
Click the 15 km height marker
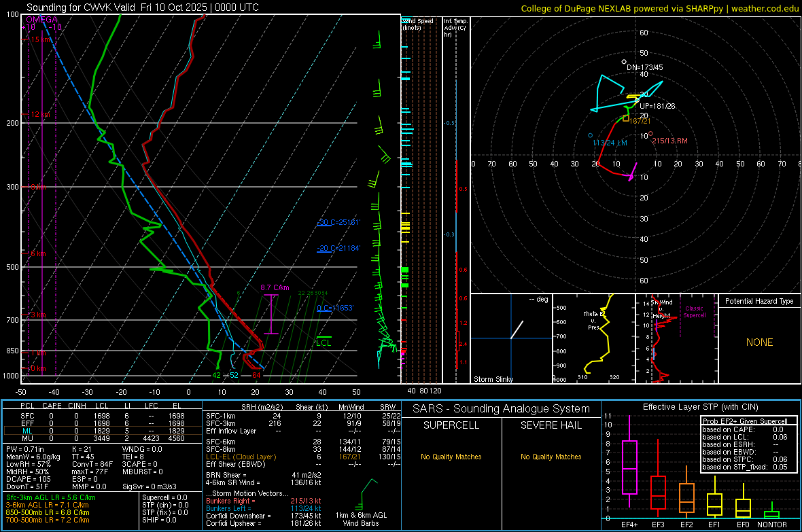(41, 39)
